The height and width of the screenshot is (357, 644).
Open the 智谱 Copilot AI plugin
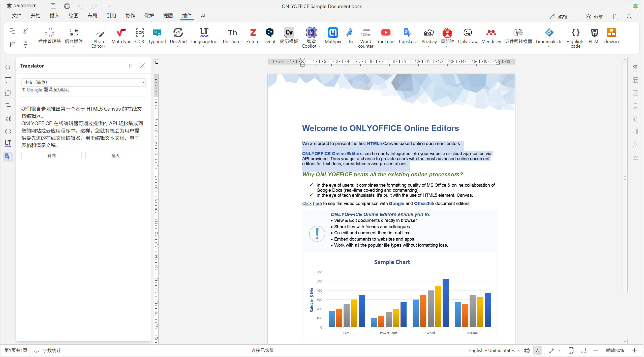311,38
